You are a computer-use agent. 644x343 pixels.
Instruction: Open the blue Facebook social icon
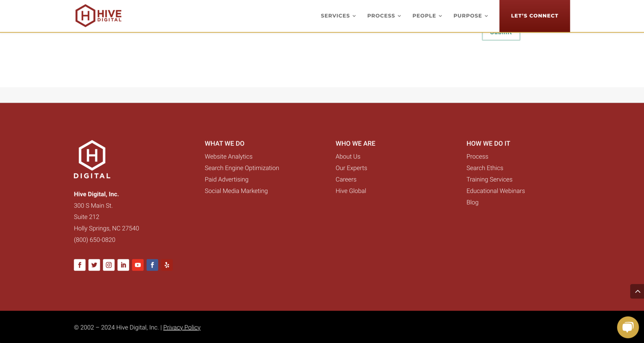[x=152, y=265]
